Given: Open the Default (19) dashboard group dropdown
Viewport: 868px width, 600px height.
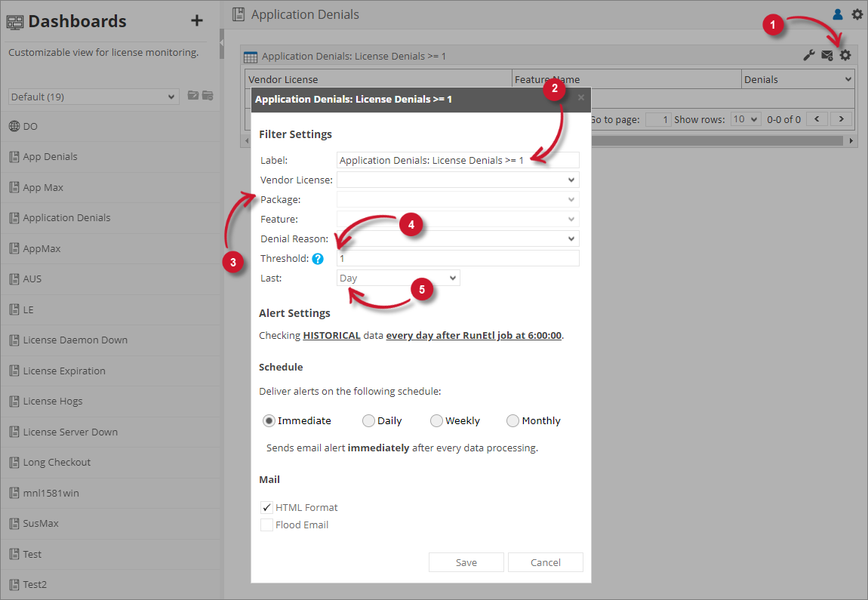Looking at the screenshot, I should pyautogui.click(x=94, y=97).
